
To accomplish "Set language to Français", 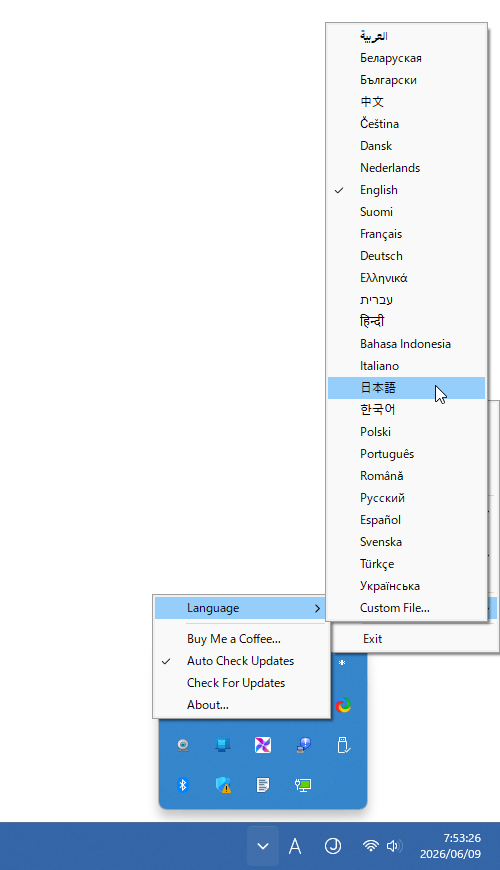I will tap(406, 234).
